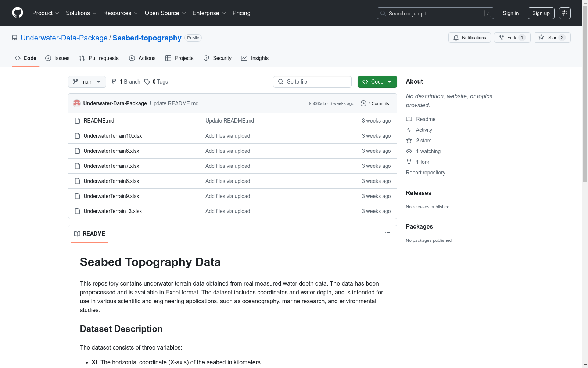The image size is (588, 368).
Task: Click the Notifications bell button
Action: pos(470,38)
